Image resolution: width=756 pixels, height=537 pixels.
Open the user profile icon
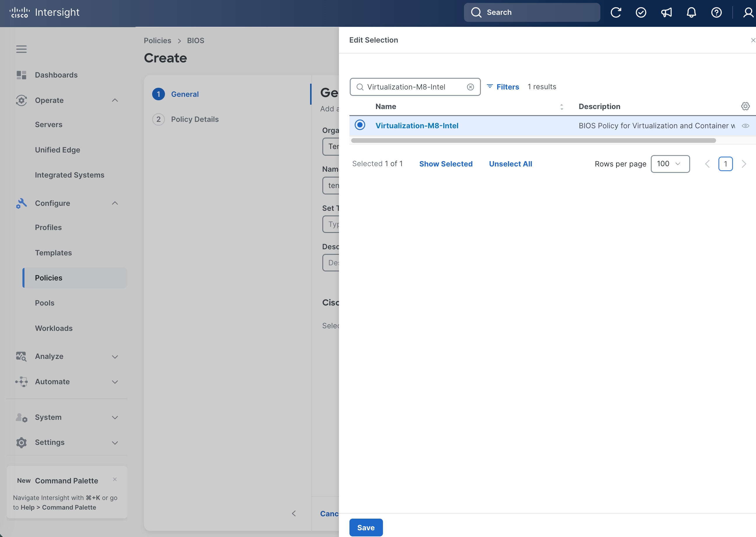click(x=748, y=13)
